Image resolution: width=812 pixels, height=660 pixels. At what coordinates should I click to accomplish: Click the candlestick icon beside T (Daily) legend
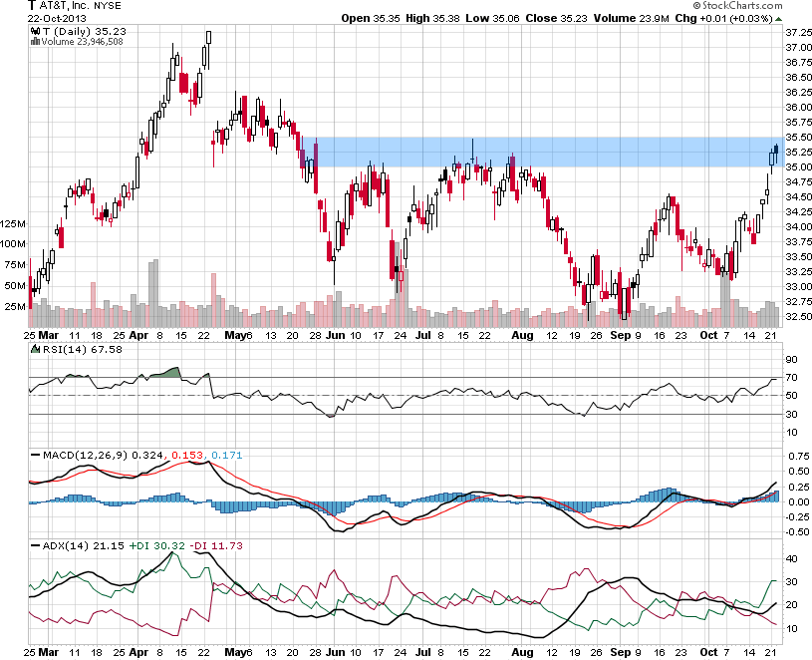[35, 31]
